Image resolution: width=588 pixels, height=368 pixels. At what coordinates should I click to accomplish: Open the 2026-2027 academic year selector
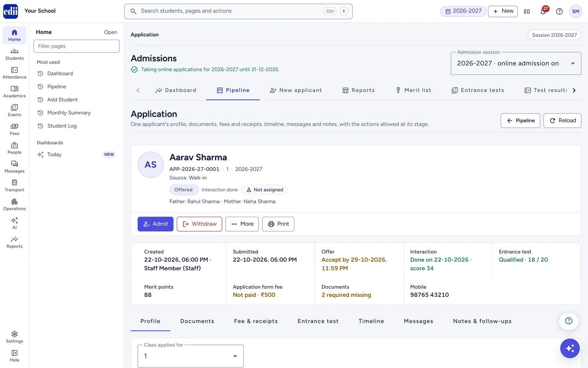coord(463,11)
